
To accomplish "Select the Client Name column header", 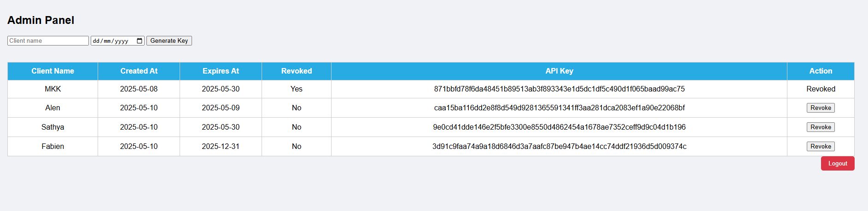I will pyautogui.click(x=52, y=71).
